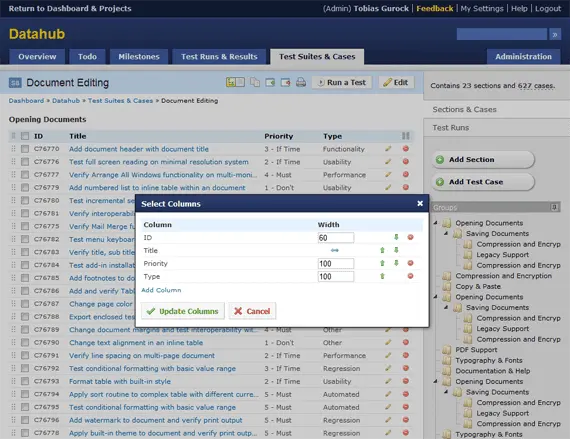
Task: Click the Update Columns button
Action: point(182,311)
